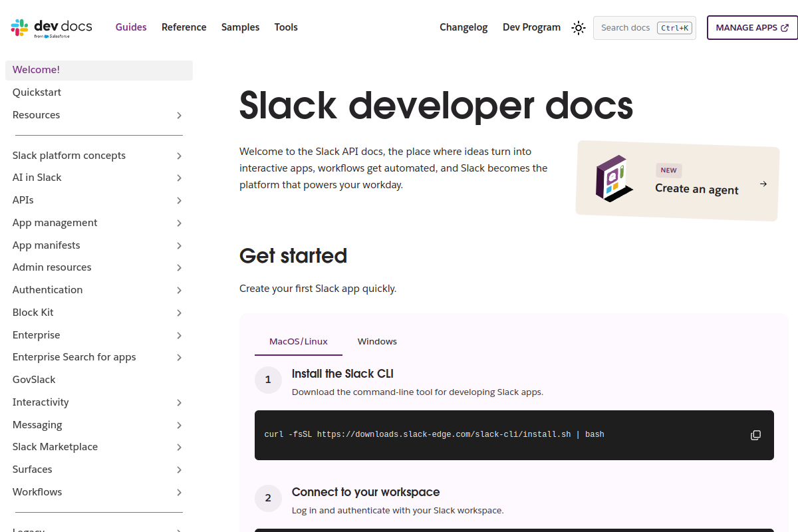Screen dimensions: 798x532
Task: Open the Guides menu
Action: coord(131,27)
